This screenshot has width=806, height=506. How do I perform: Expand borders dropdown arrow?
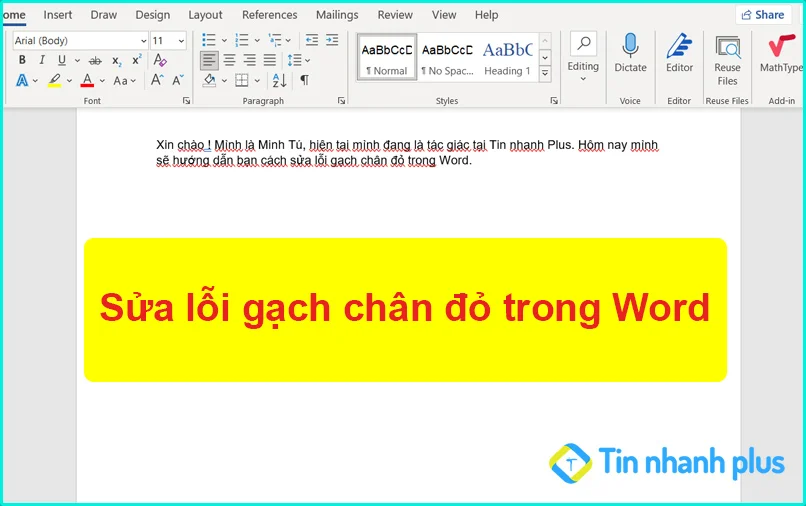pyautogui.click(x=257, y=81)
